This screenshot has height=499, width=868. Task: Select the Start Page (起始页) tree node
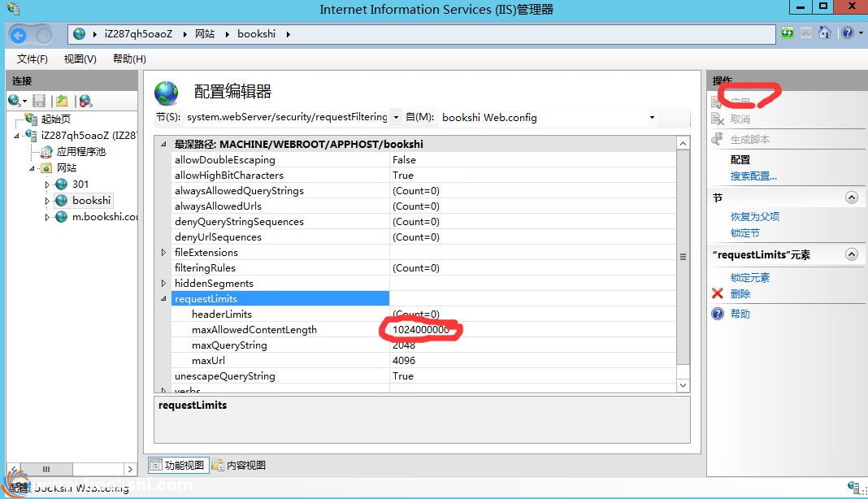pyautogui.click(x=56, y=119)
